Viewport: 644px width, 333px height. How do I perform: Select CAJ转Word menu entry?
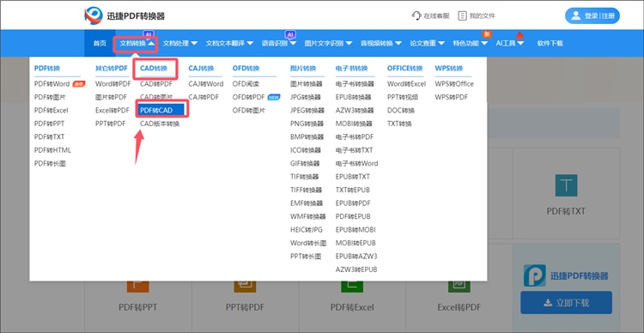[206, 84]
